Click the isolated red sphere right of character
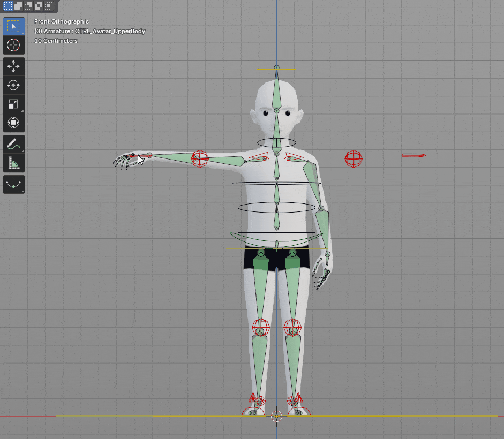This screenshot has width=504, height=439. click(x=353, y=158)
